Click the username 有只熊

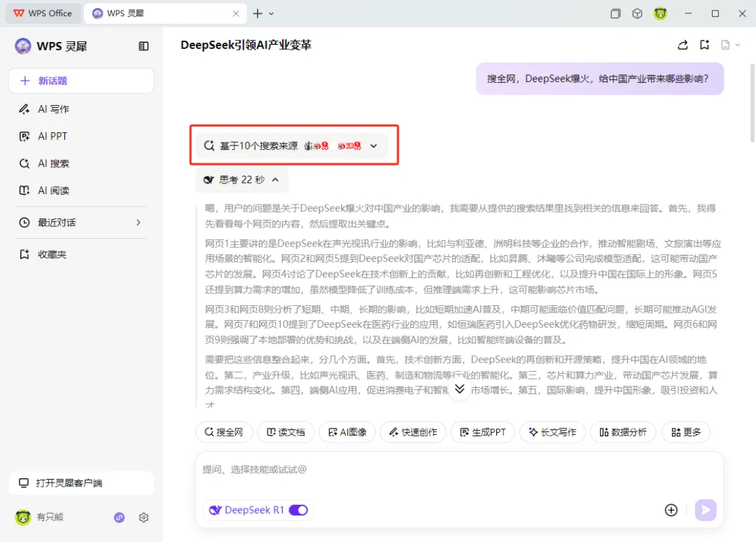(x=50, y=517)
